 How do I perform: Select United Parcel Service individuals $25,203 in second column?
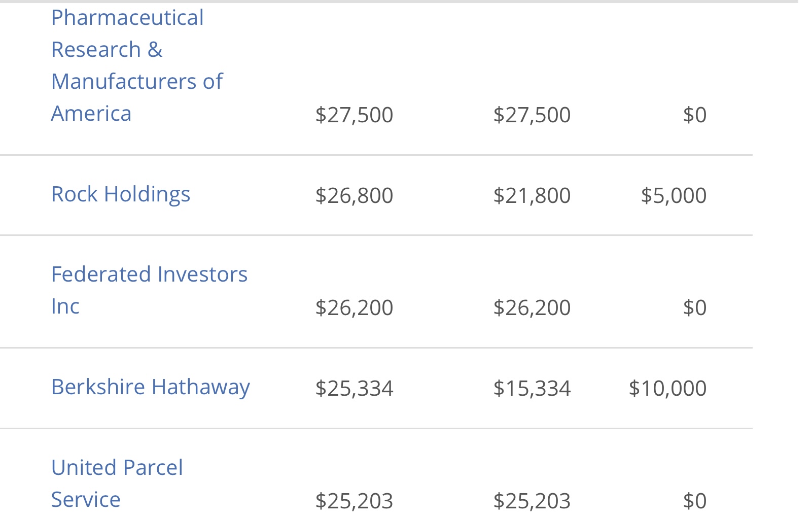click(532, 501)
